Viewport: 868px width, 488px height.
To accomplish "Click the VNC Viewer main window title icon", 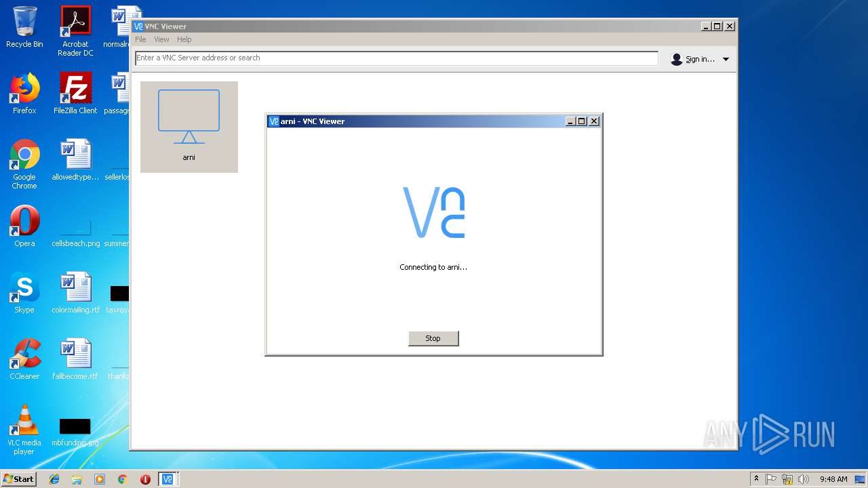I will coord(138,26).
